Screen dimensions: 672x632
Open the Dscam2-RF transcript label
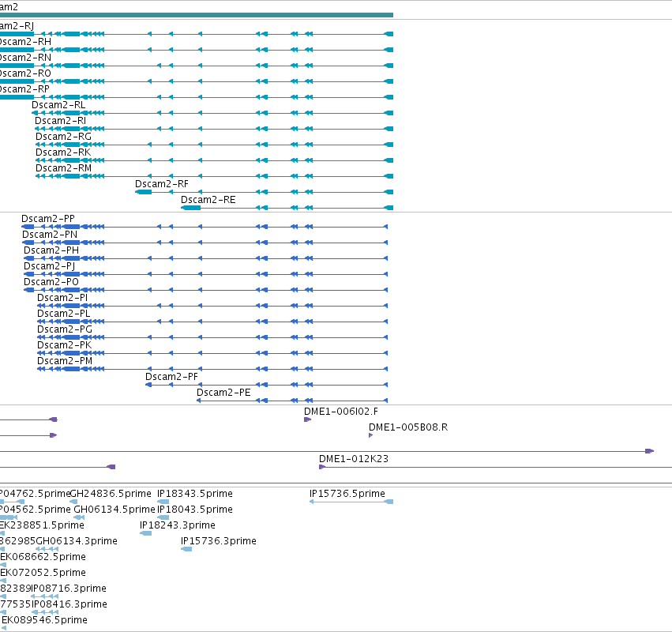pyautogui.click(x=162, y=184)
